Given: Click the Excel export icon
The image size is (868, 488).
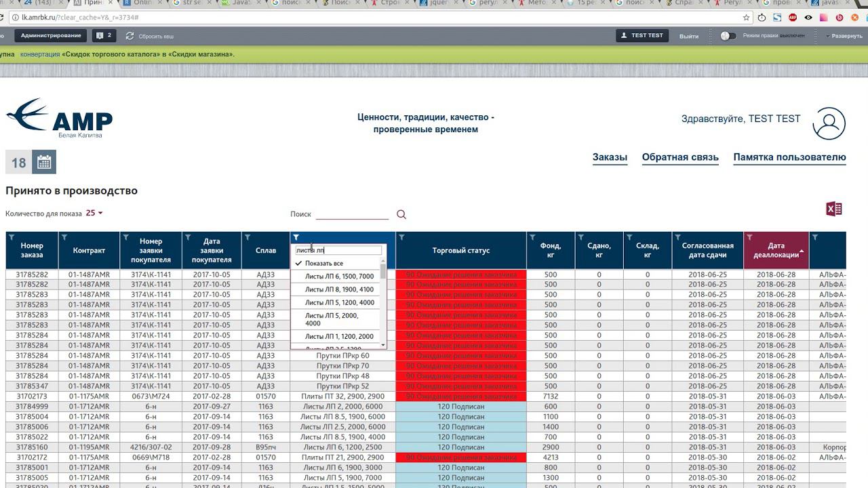Looking at the screenshot, I should pyautogui.click(x=834, y=209).
